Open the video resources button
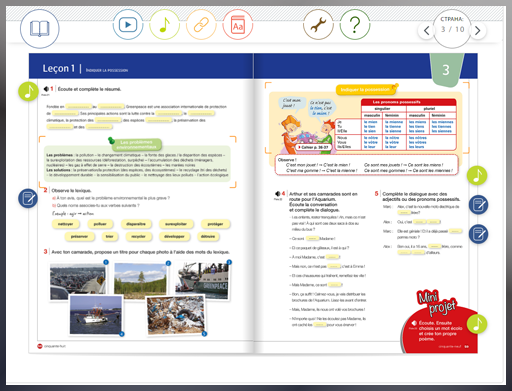 coord(128,25)
